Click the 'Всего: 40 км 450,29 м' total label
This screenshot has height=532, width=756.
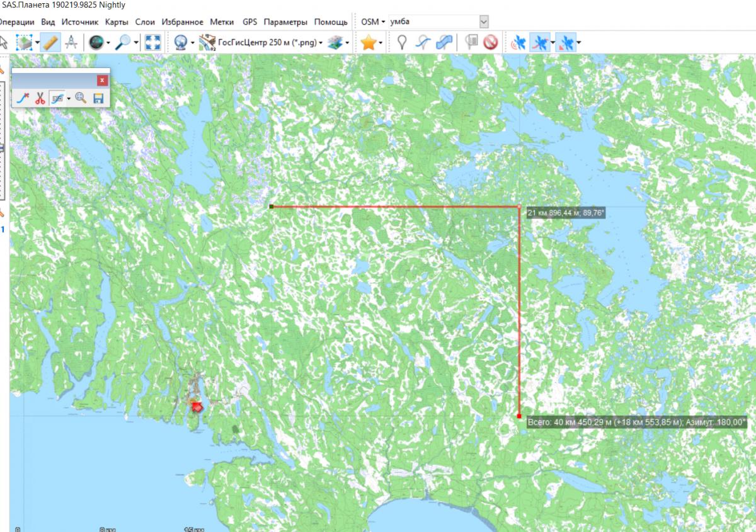pos(636,422)
